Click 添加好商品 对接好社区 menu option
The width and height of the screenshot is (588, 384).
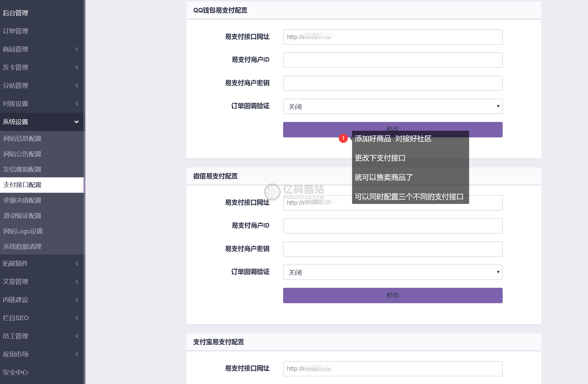tap(392, 138)
